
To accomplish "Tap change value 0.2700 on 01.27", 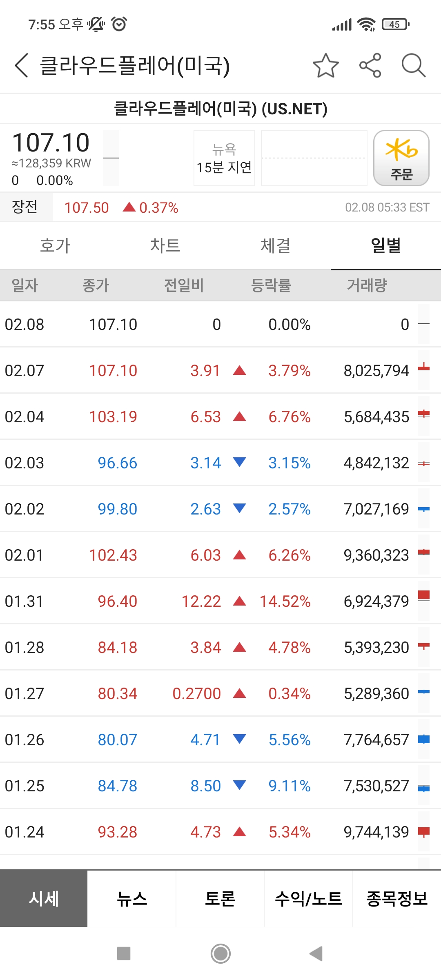I will coord(197,694).
